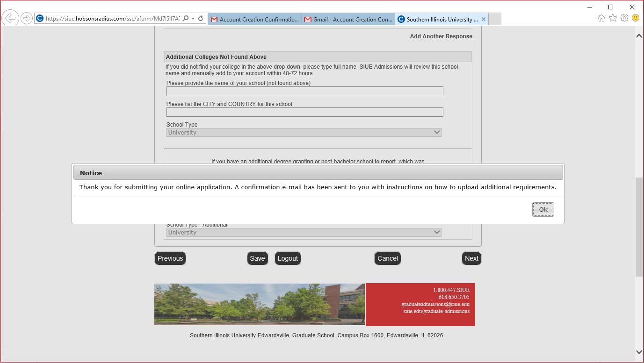This screenshot has height=363, width=644.
Task: Click the Add Another Response link
Action: pyautogui.click(x=441, y=36)
